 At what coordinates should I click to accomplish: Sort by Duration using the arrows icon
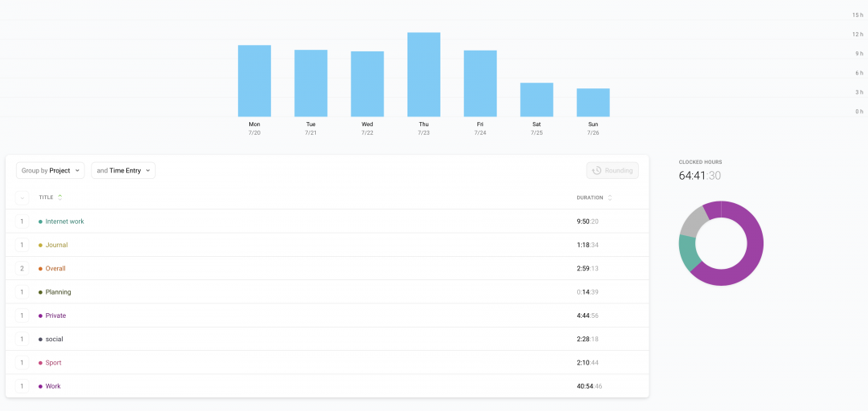[609, 197]
